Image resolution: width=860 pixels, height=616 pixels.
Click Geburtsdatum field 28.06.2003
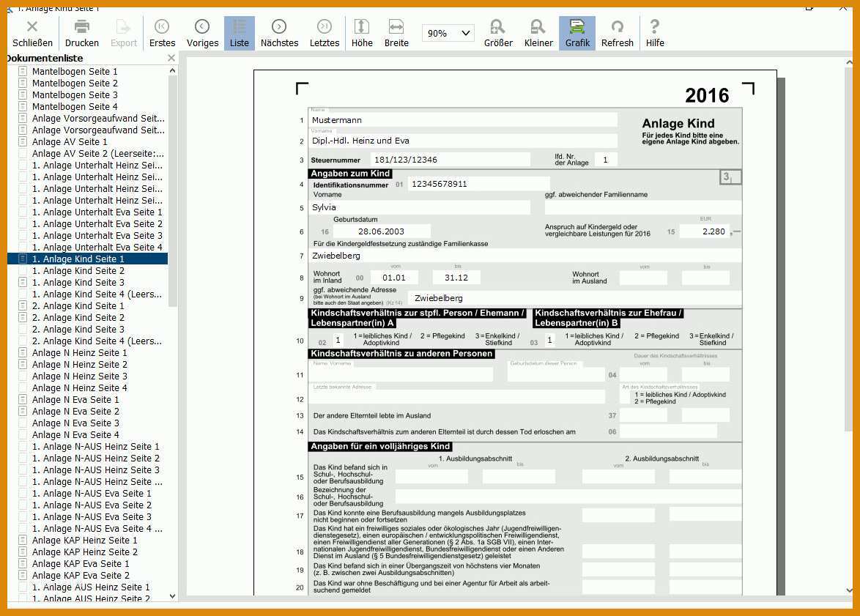[x=381, y=231]
